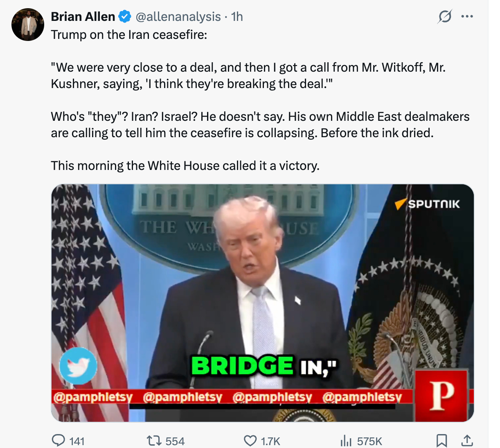Click the Sputnik logo in video
The height and width of the screenshot is (448, 500).
(x=427, y=204)
